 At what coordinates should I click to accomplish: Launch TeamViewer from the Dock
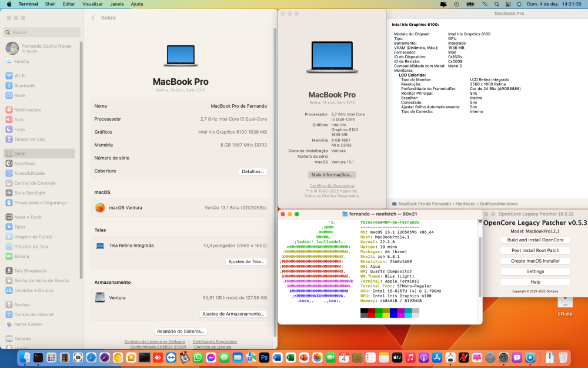[x=171, y=357]
